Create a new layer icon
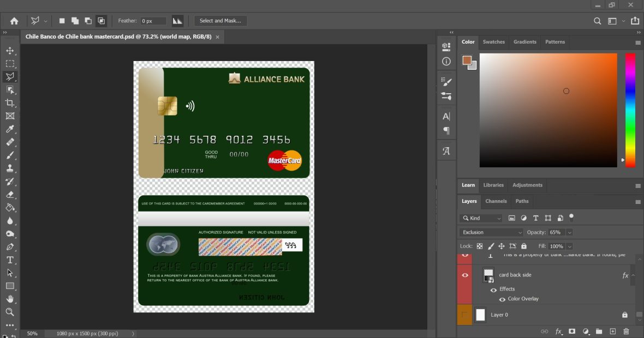Viewport: 644px width, 338px height. click(x=612, y=331)
